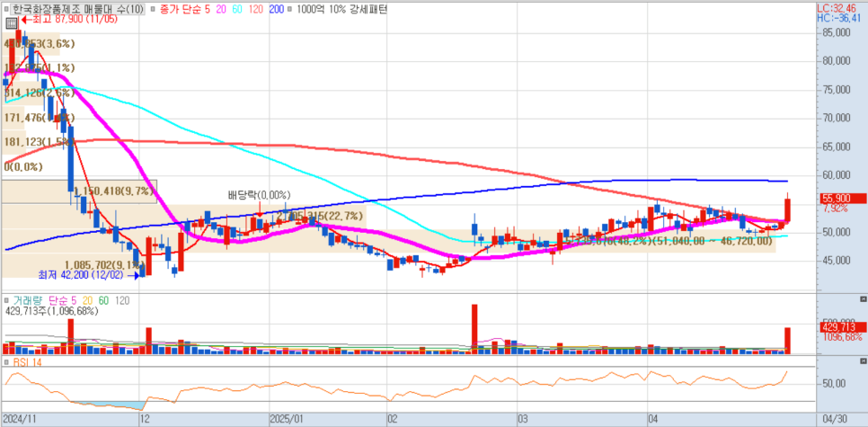
Task: Open the RSI 14 indicator label
Action: [x=25, y=361]
